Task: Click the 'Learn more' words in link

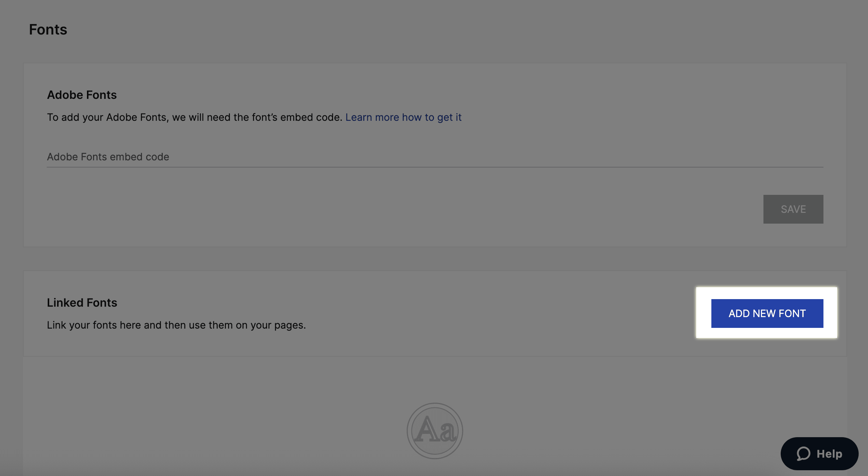Action: coord(372,117)
